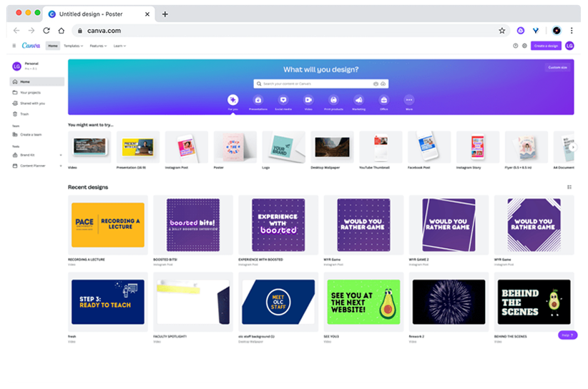Viewport: 588px width, 389px height.
Task: Choose the Office category icon
Action: [383, 99]
